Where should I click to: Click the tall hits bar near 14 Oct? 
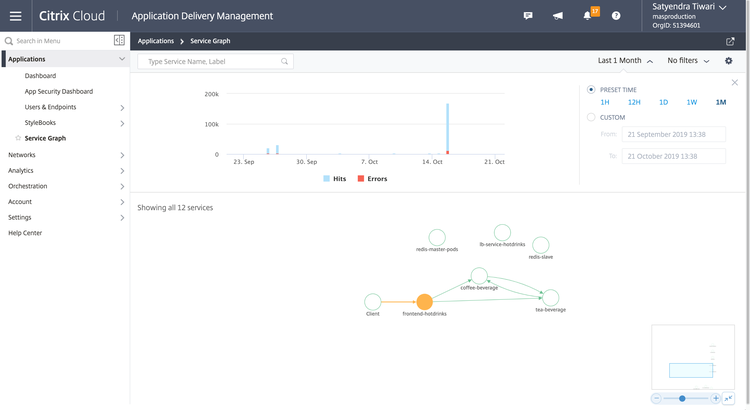pyautogui.click(x=448, y=129)
